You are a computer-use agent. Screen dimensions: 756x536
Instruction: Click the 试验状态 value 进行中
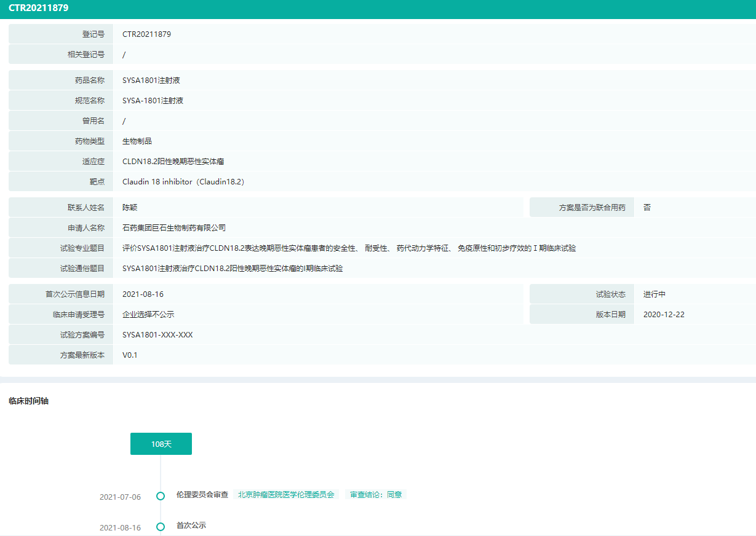(655, 294)
